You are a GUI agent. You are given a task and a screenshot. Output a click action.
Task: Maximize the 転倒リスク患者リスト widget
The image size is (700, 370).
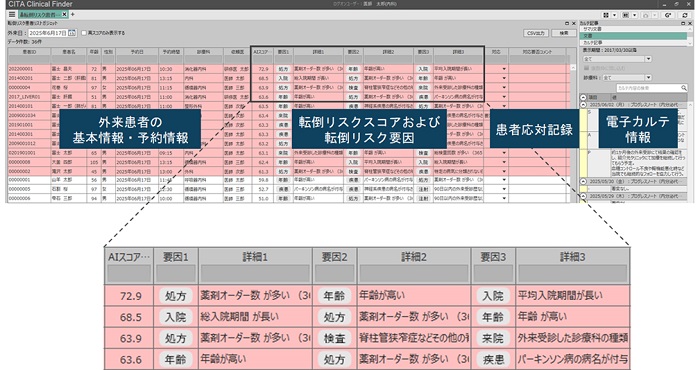pyautogui.click(x=567, y=23)
